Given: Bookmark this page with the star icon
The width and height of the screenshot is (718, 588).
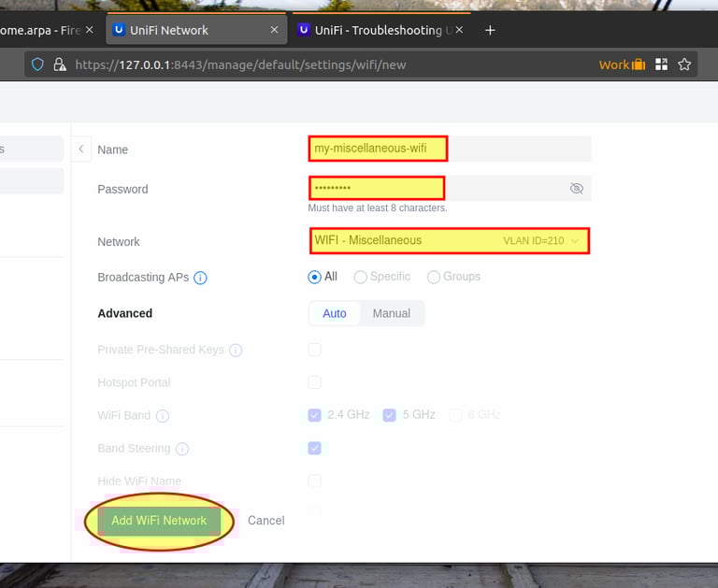Looking at the screenshot, I should tap(684, 65).
